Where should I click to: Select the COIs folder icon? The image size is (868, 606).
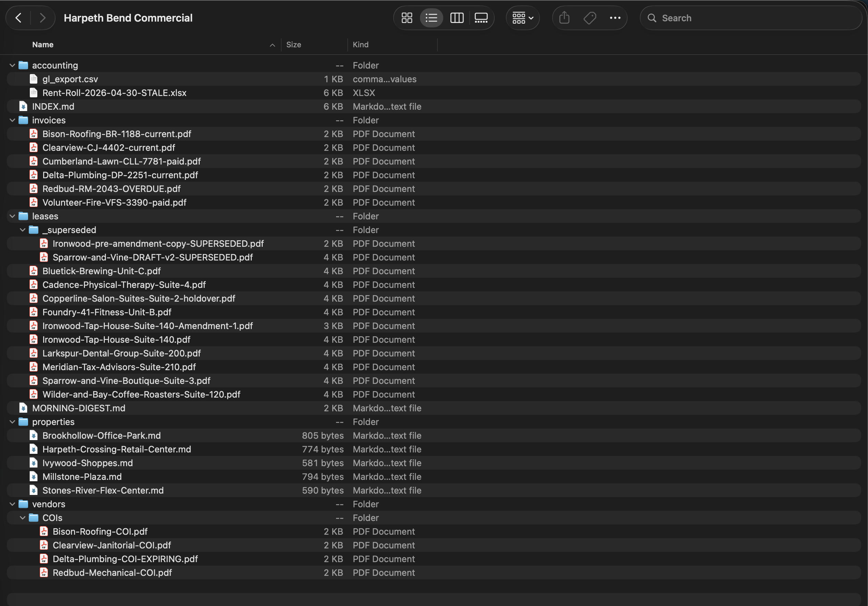(x=34, y=518)
